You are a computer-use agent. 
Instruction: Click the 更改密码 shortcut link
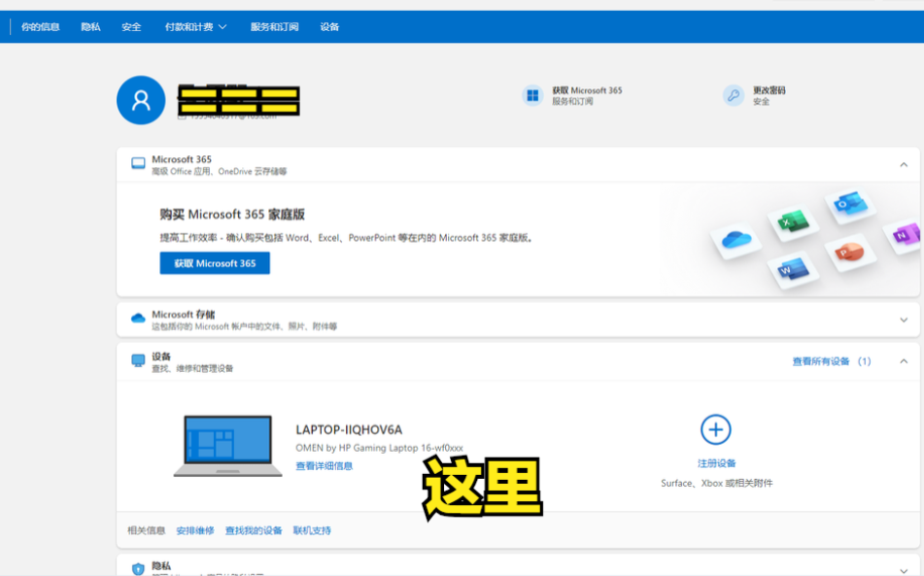click(x=769, y=90)
